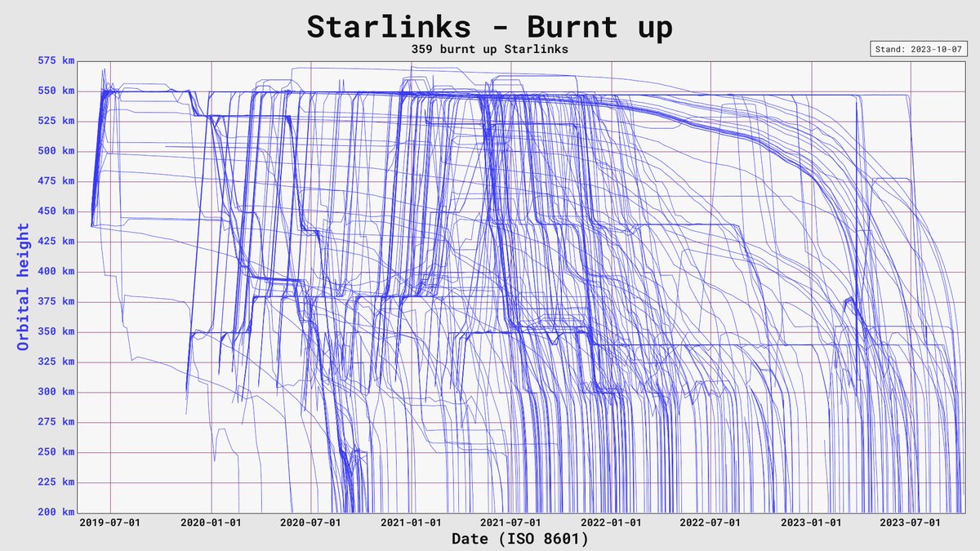The width and height of the screenshot is (980, 551).
Task: Click the '475 km' y-axis tick label
Action: point(56,181)
